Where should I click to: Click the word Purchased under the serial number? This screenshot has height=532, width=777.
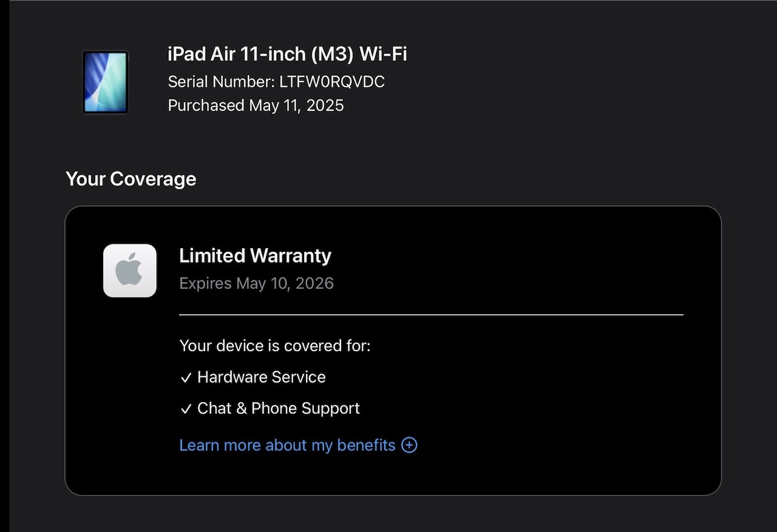[206, 106]
